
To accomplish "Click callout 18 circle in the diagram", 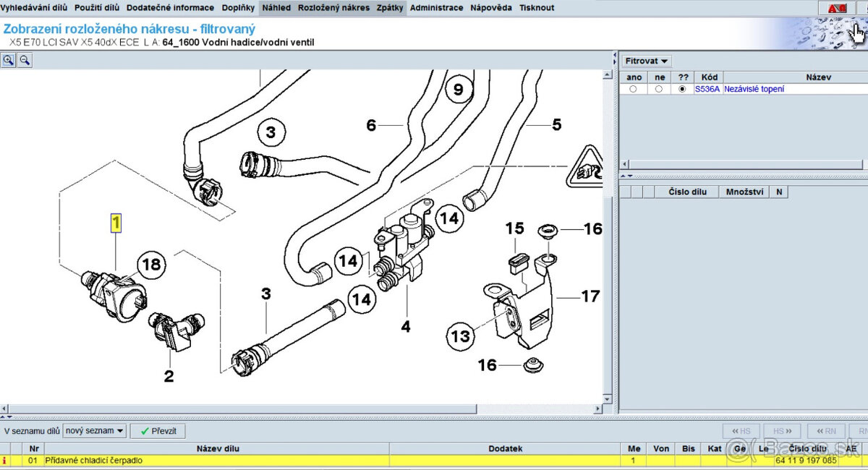I will coord(152,265).
